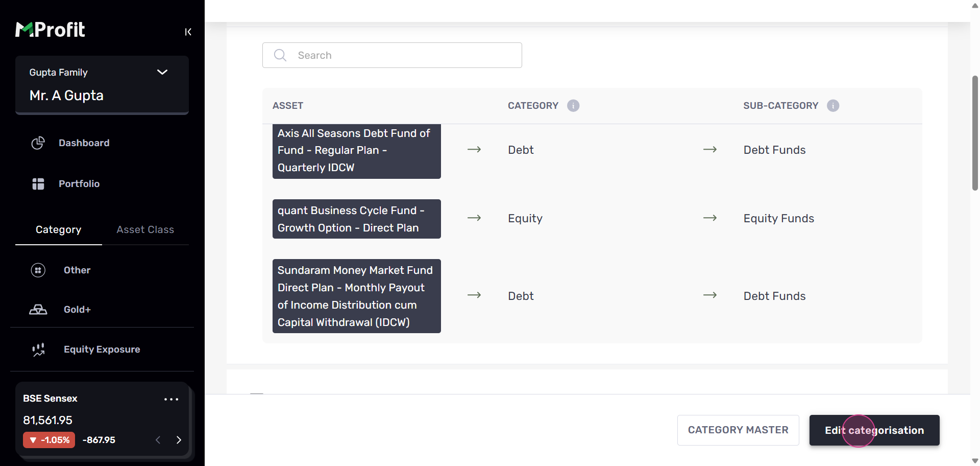Click the Dashboard pie chart icon

[38, 143]
